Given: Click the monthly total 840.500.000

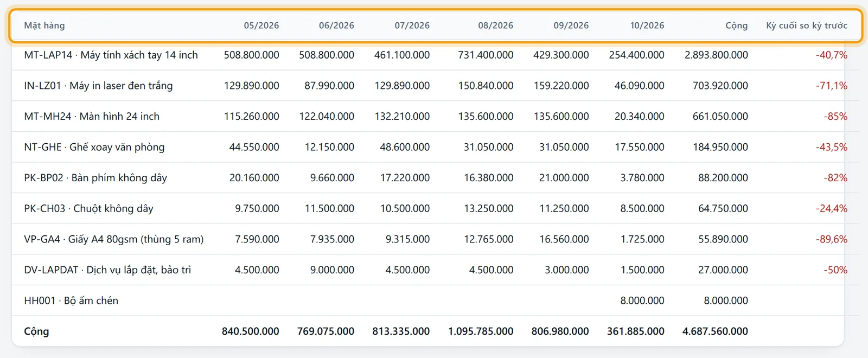Looking at the screenshot, I should (x=251, y=331).
